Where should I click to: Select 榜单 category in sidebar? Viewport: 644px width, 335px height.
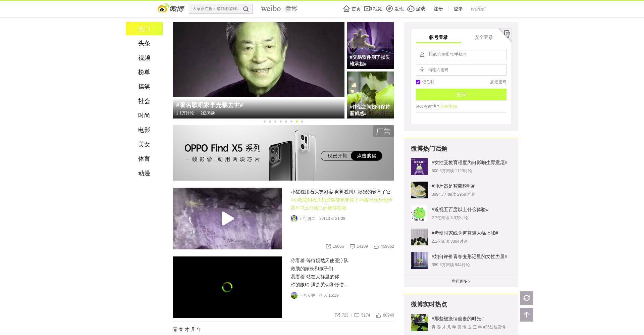coord(144,72)
